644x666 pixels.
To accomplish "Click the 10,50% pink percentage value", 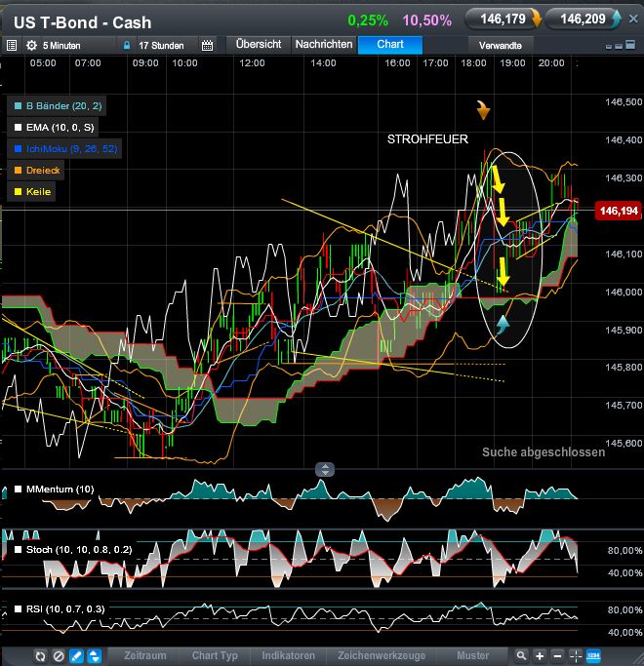I will (426, 20).
